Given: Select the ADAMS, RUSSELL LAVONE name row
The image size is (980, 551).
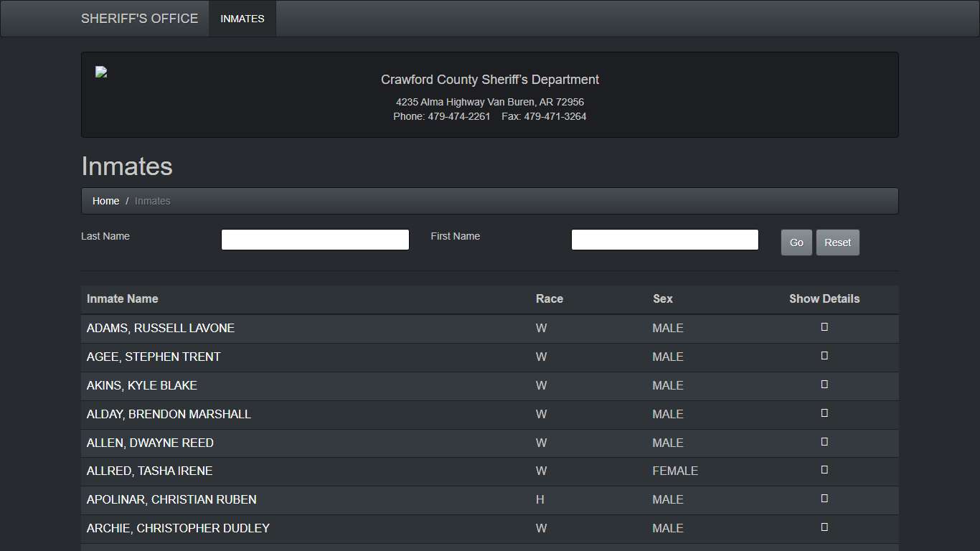Looking at the screenshot, I should click(x=161, y=329).
